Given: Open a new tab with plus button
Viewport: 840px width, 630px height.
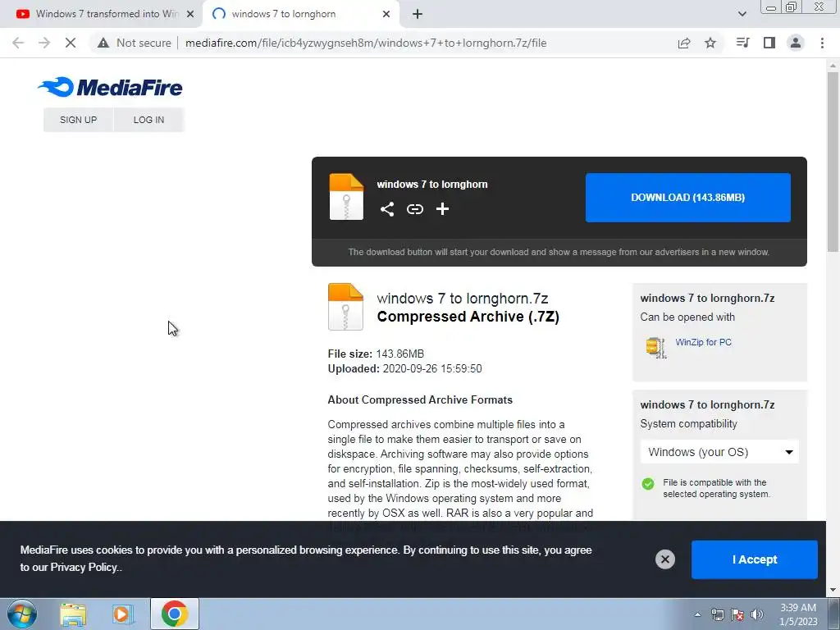Looking at the screenshot, I should pyautogui.click(x=418, y=14).
